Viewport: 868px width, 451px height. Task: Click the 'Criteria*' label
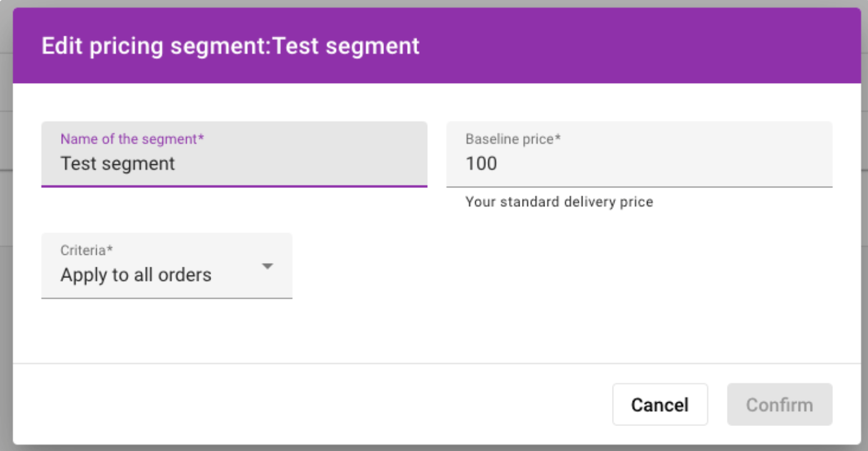click(x=87, y=250)
